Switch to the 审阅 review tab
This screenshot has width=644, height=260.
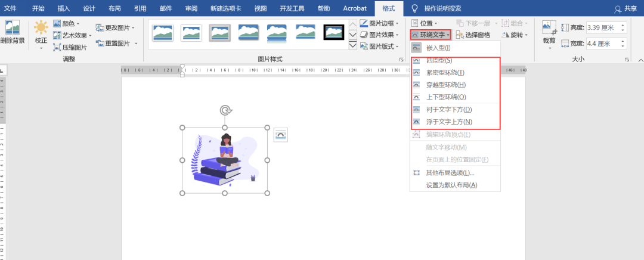point(191,8)
